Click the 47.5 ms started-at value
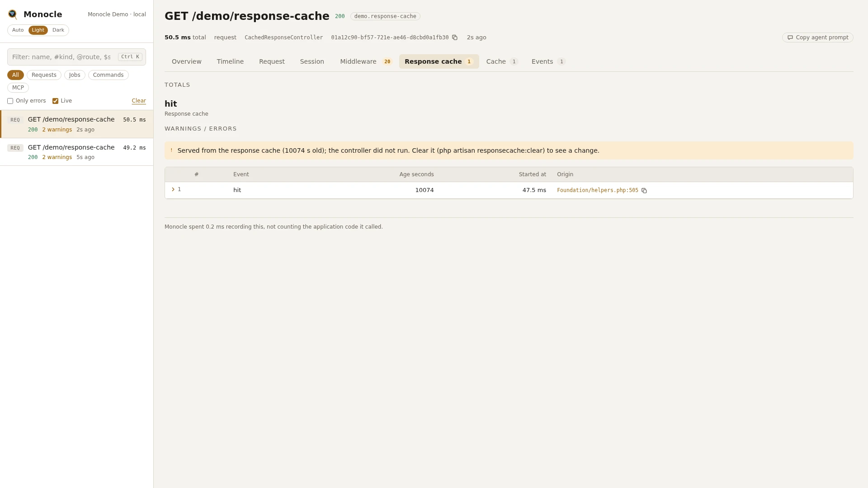This screenshot has width=868, height=488. 534,190
